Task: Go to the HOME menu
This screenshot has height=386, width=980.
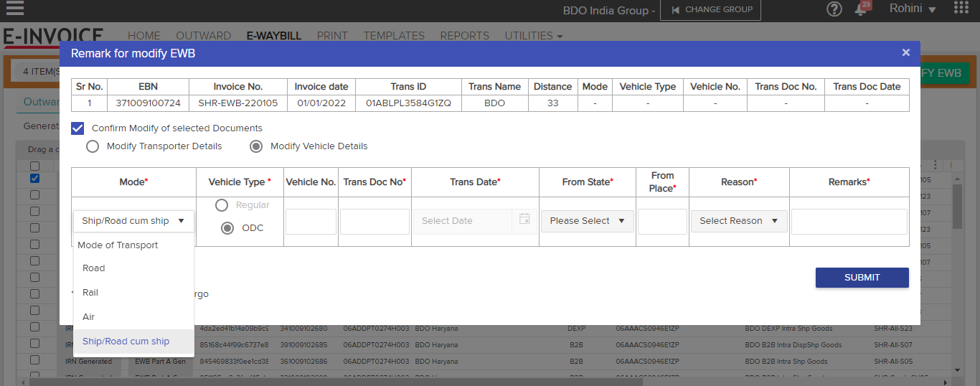Action: [x=144, y=35]
